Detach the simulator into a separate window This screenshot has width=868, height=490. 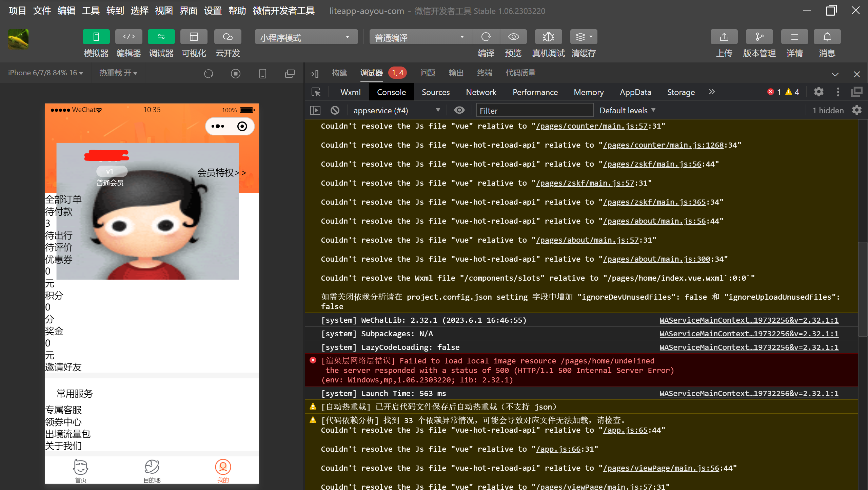click(x=290, y=73)
